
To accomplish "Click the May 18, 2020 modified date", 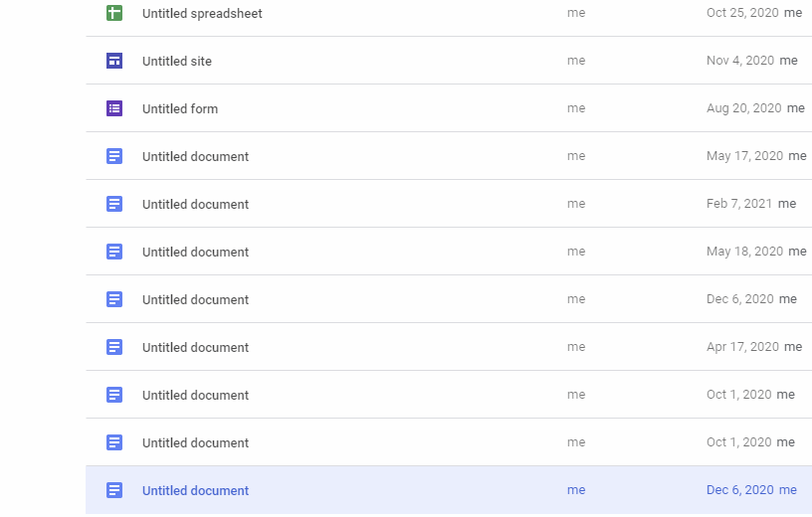I will (x=744, y=253).
